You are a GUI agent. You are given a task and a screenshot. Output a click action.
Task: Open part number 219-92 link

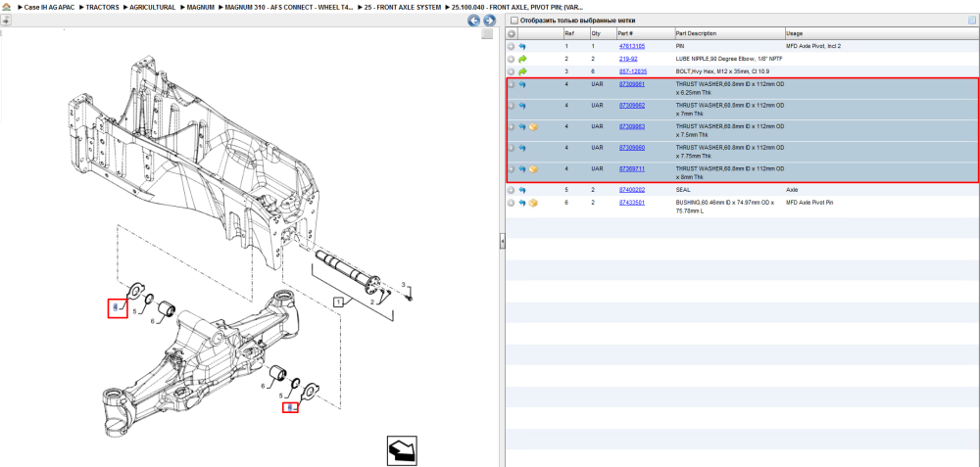coord(628,58)
